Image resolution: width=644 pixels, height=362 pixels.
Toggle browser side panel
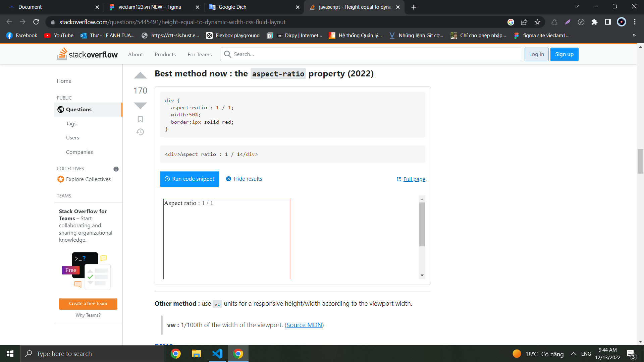pos(608,22)
